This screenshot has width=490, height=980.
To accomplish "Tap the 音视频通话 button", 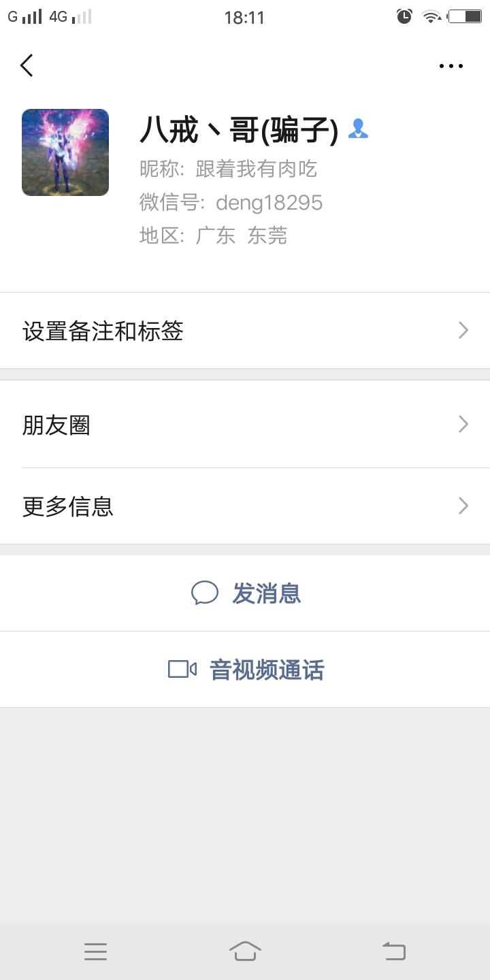I will click(266, 670).
